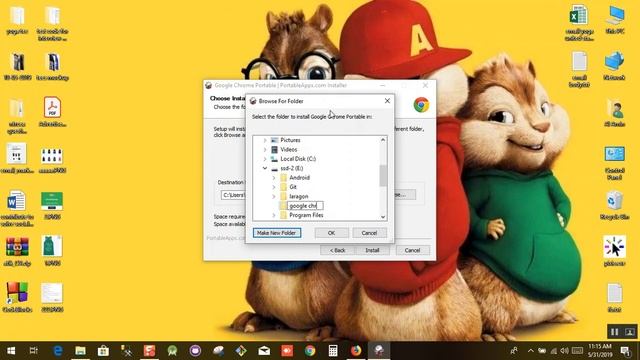Select Pictures in the folder tree
Image resolution: width=640 pixels, height=360 pixels.
290,140
